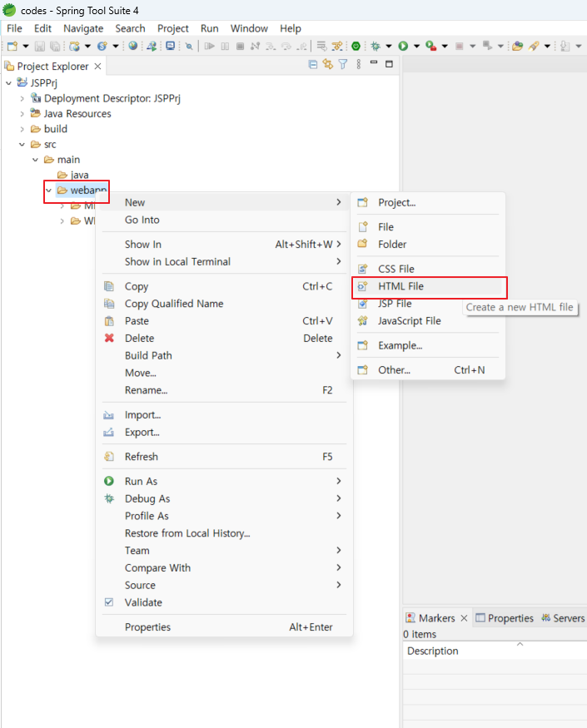Click the New Dynamic Web Project toolbar icon
The width and height of the screenshot is (587, 728).
[74, 46]
